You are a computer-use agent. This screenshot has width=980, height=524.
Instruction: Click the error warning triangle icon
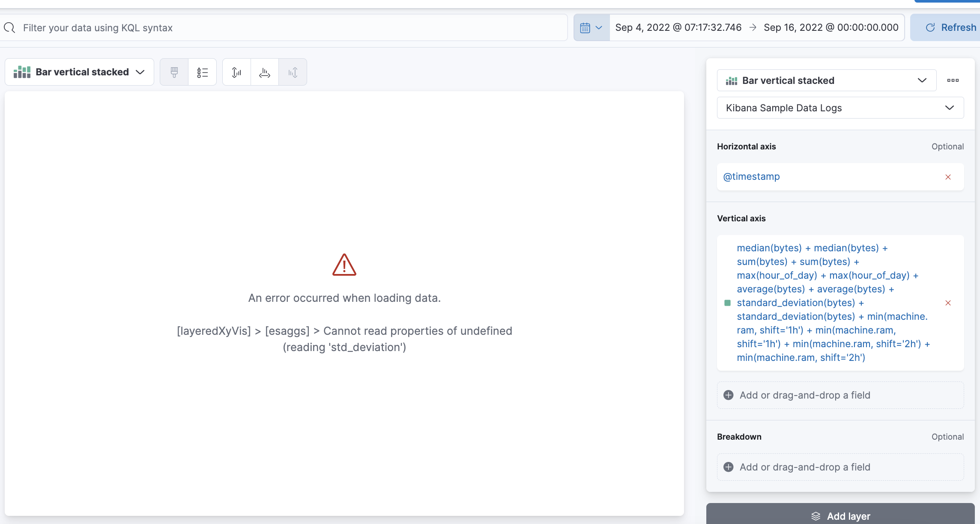344,265
